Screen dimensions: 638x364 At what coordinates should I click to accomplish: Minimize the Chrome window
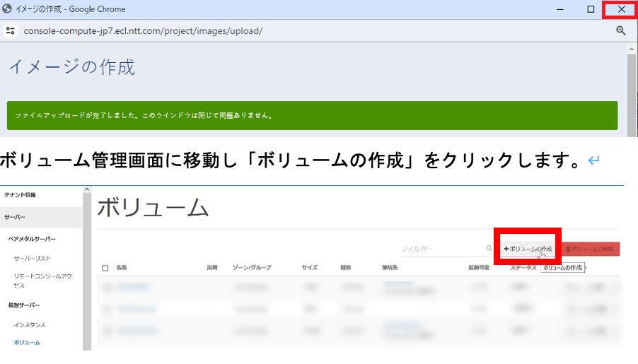tap(560, 9)
